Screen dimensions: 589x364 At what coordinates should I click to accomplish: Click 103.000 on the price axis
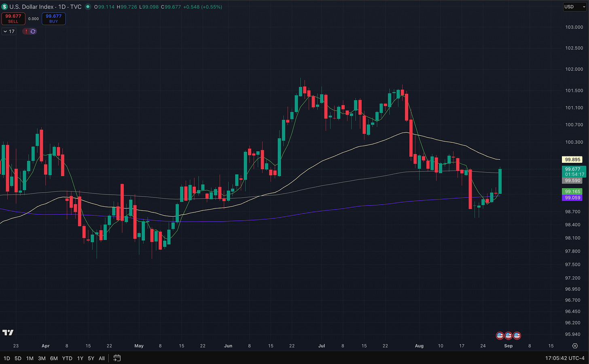[574, 27]
